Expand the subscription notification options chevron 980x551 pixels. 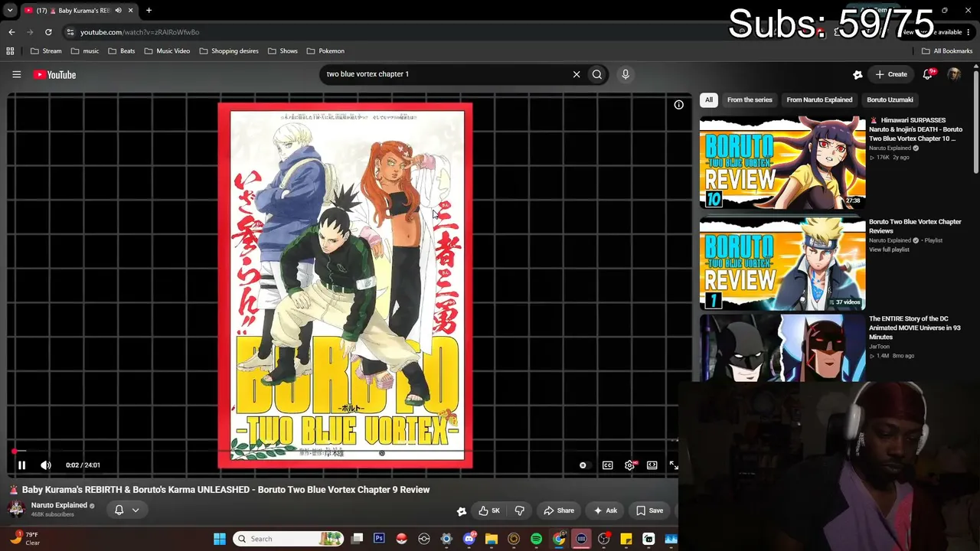coord(136,510)
